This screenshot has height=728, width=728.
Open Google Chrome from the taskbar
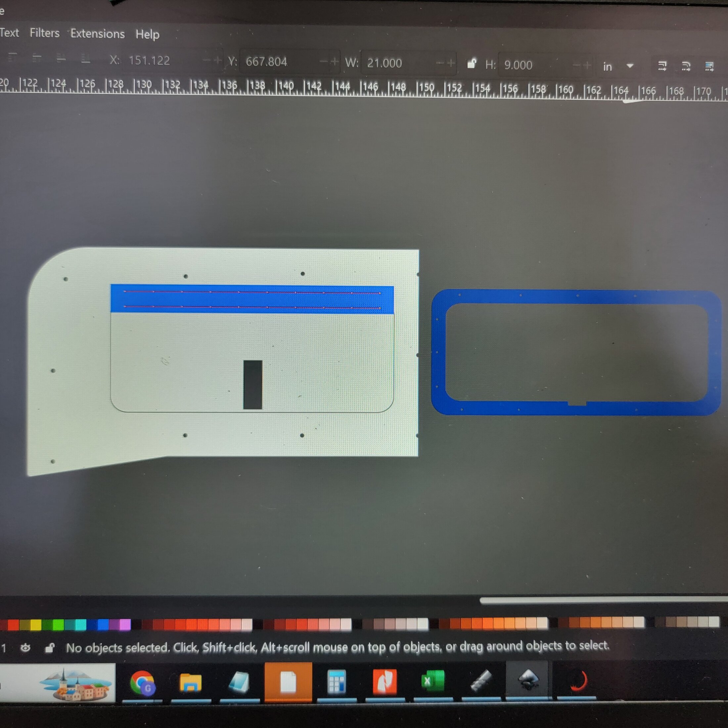142,682
